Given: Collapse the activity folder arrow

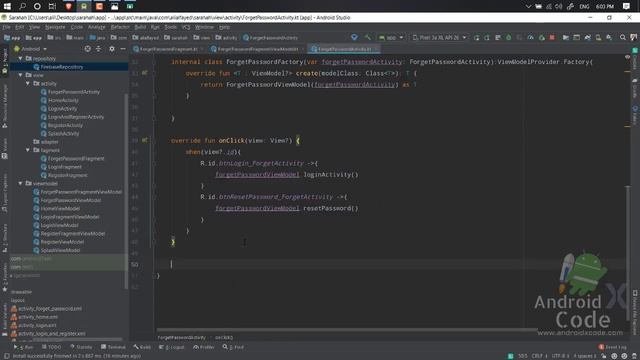Looking at the screenshot, I should point(28,83).
